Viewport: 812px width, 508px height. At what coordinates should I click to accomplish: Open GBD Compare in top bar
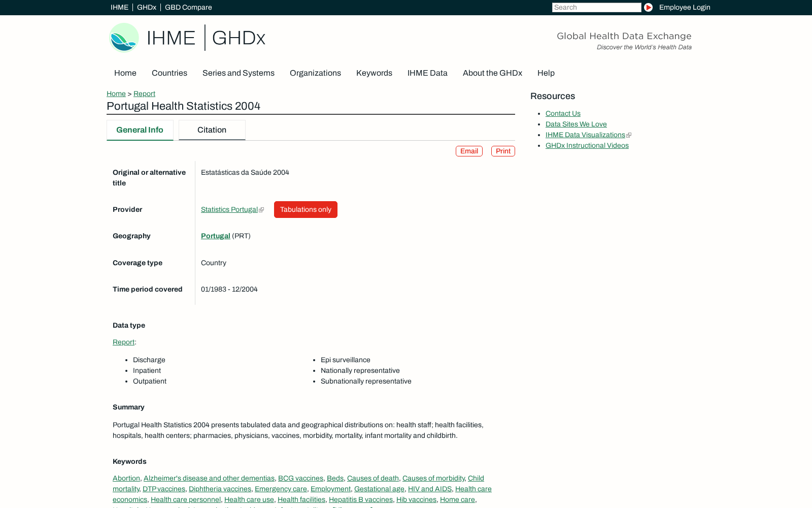point(188,7)
